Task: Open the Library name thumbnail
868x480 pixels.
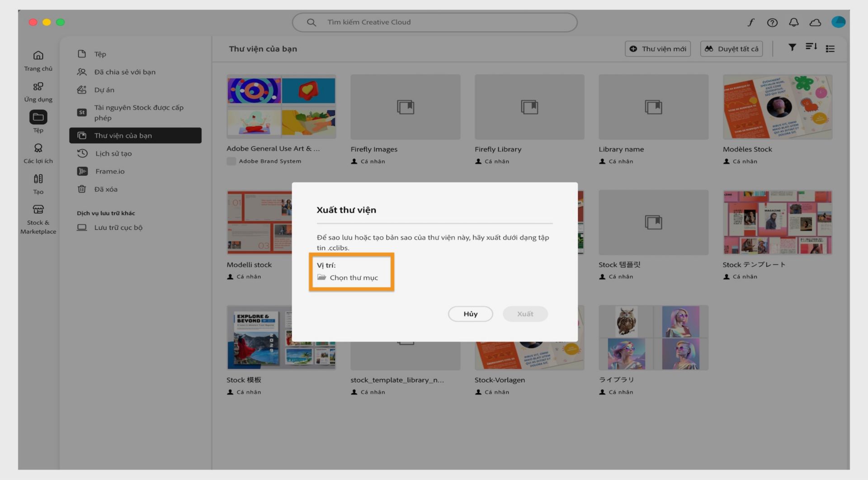Action: [x=654, y=107]
